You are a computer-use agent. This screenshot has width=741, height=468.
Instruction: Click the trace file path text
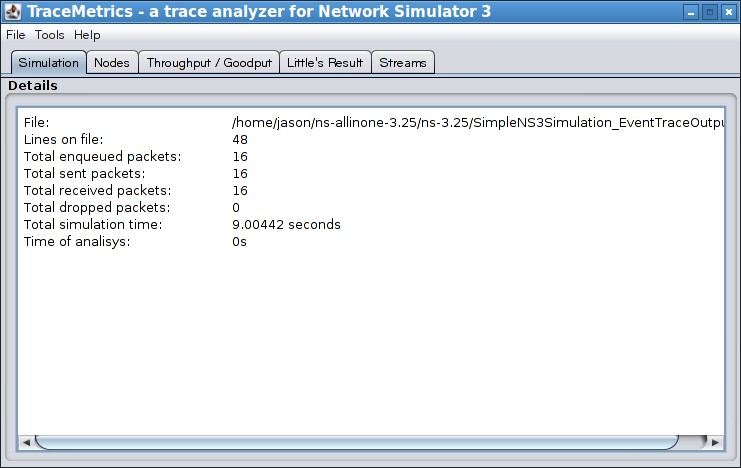point(478,122)
